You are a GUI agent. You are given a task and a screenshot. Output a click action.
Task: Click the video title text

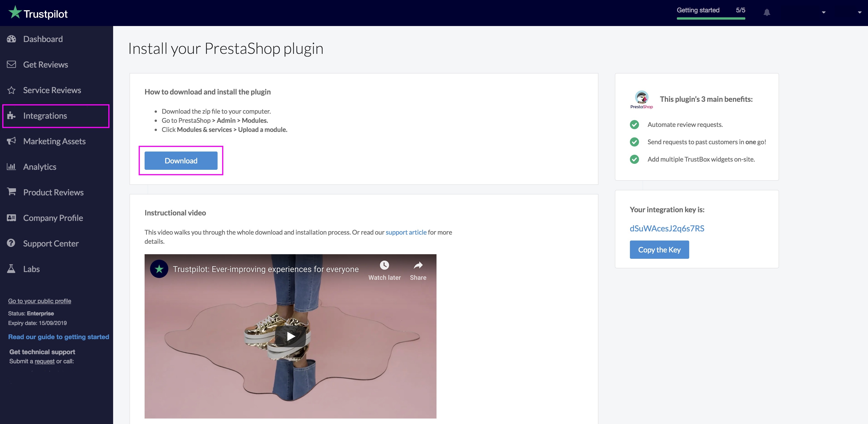[x=266, y=269]
